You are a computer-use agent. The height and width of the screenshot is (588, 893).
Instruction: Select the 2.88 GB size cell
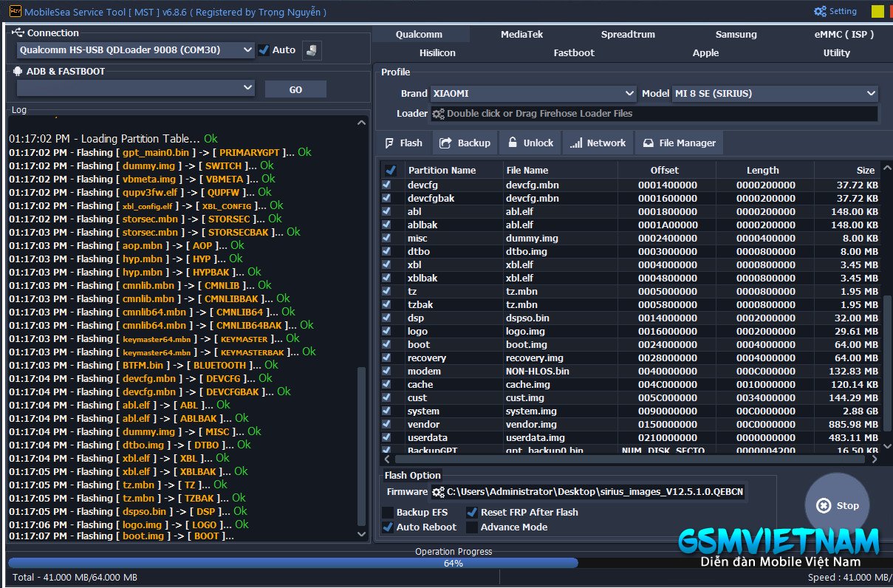click(847, 411)
